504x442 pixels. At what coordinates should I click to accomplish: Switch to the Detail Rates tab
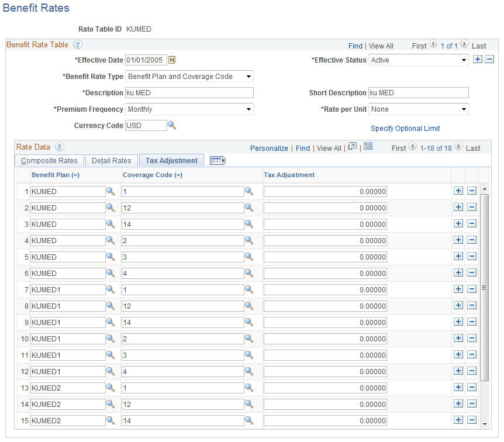coord(111,160)
